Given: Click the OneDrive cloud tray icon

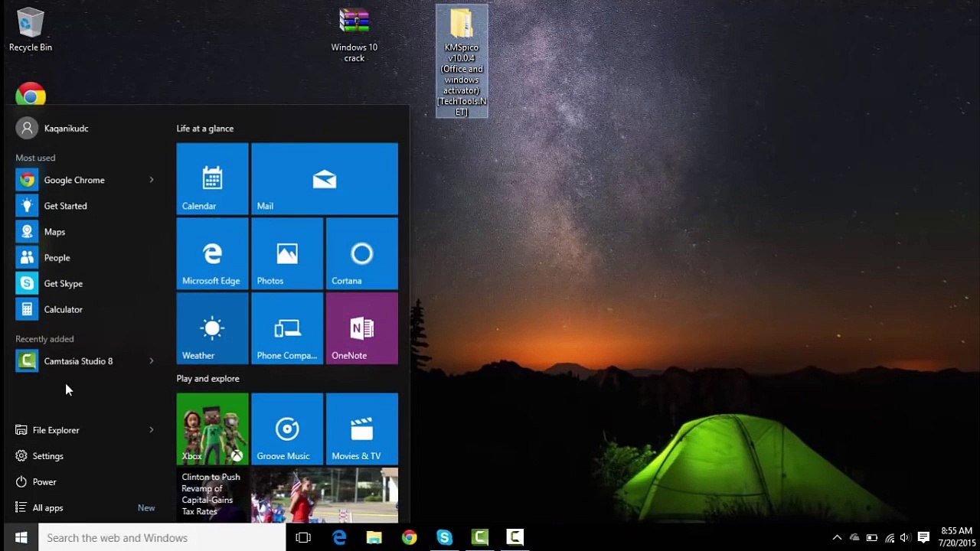Looking at the screenshot, I should [854, 537].
